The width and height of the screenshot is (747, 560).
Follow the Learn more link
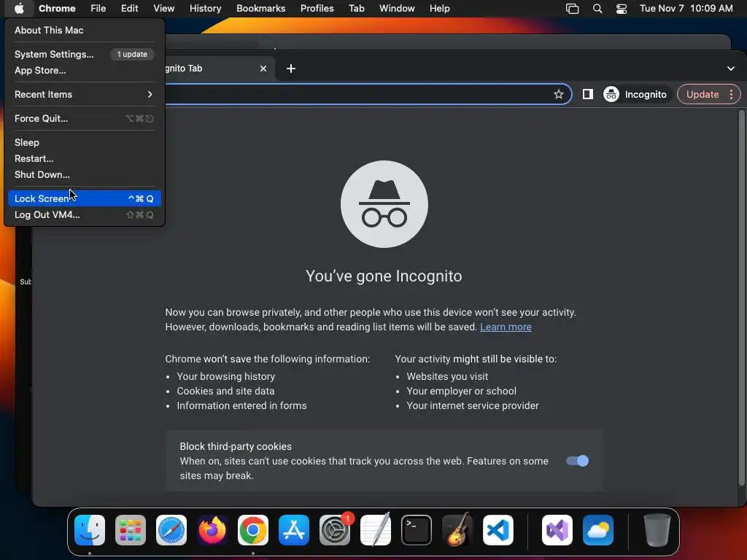[x=506, y=327]
